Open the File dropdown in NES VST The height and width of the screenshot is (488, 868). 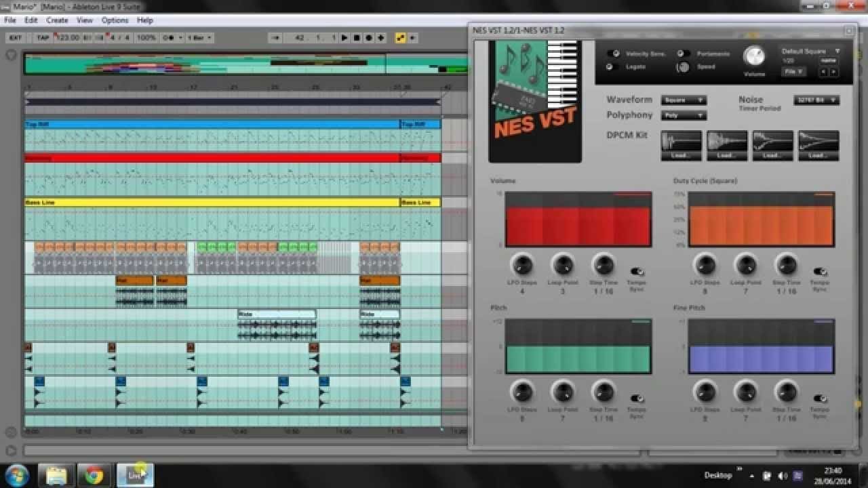point(793,71)
